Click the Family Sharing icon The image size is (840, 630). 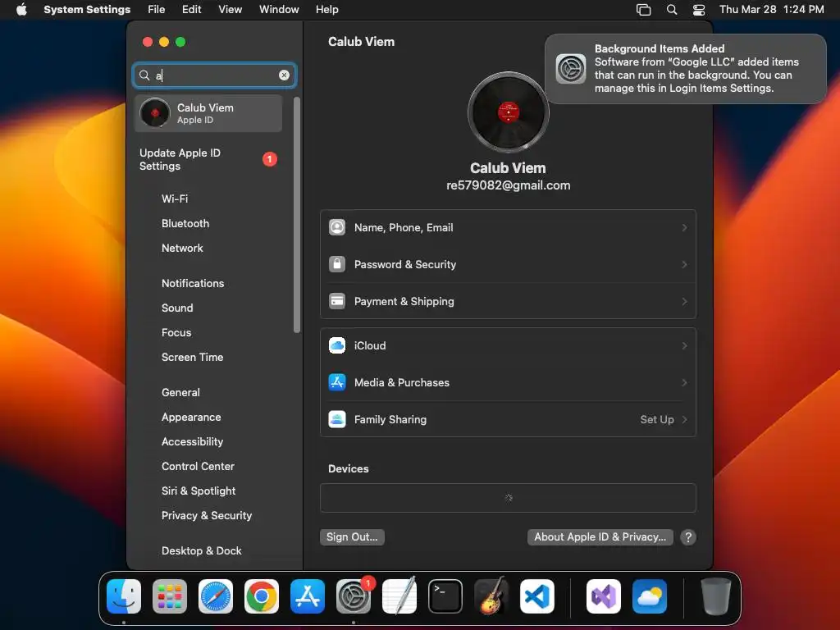[337, 419]
